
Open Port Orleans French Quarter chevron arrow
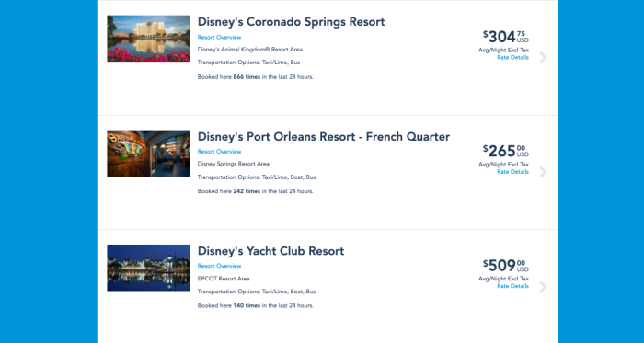click(x=543, y=172)
